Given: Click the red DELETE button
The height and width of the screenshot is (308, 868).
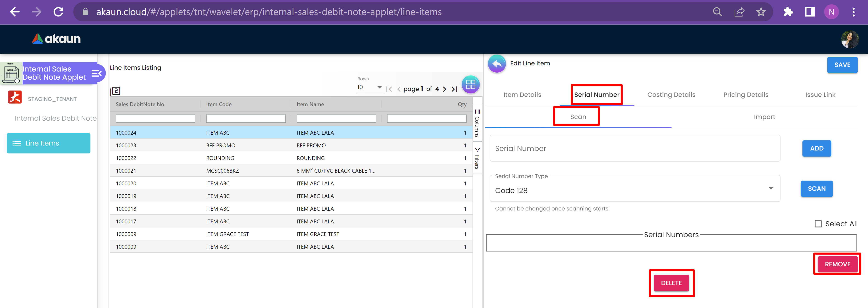Looking at the screenshot, I should (x=671, y=283).
